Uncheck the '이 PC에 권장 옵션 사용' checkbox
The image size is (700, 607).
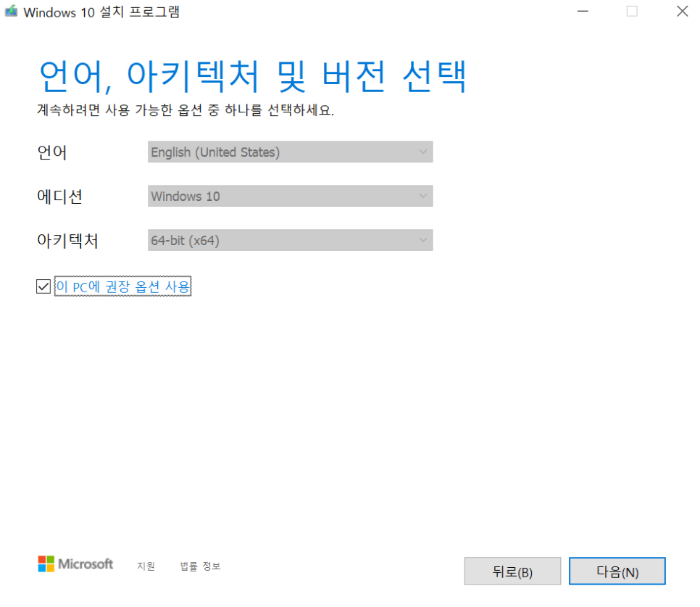pos(43,286)
